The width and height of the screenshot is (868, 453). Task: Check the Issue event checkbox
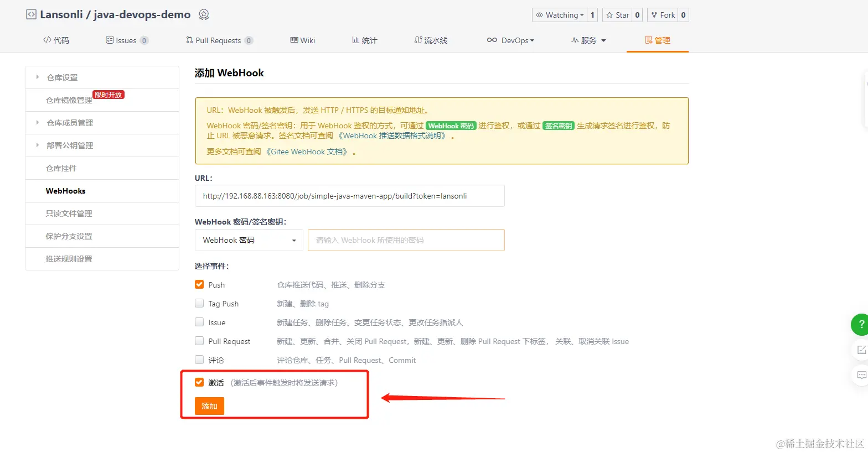click(199, 322)
